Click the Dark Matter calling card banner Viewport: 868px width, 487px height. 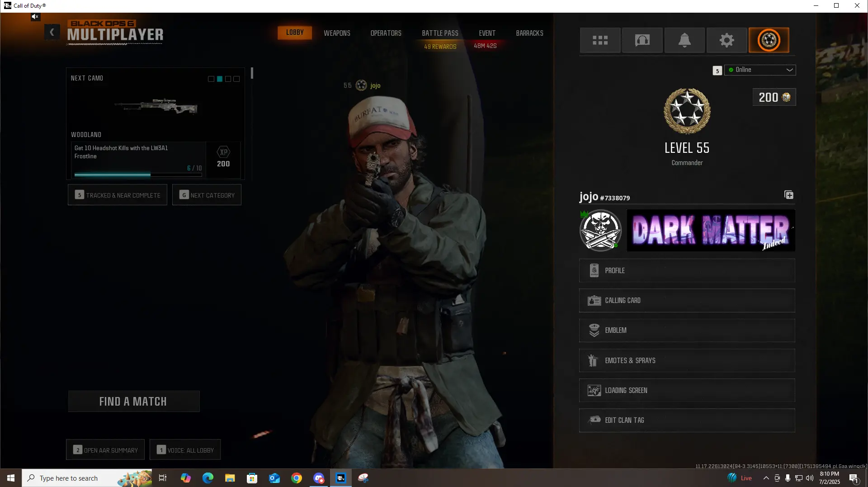[x=711, y=230]
